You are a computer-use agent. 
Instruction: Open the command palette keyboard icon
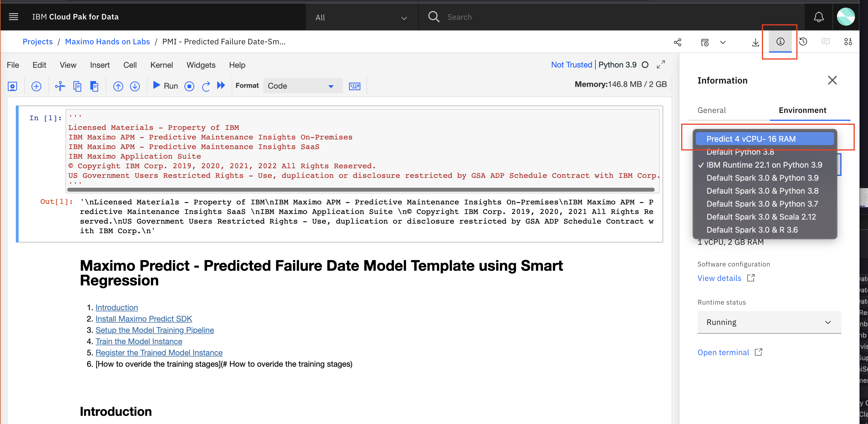pos(354,86)
